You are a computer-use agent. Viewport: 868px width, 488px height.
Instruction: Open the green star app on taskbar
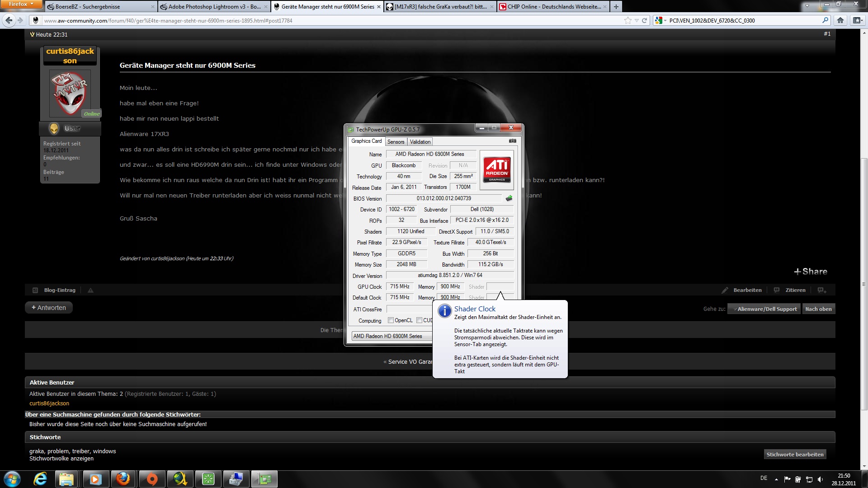(x=208, y=479)
